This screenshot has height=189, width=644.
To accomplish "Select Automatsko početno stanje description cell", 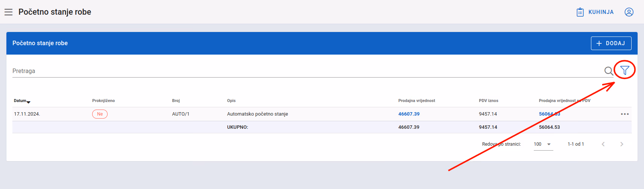I will pos(257,114).
